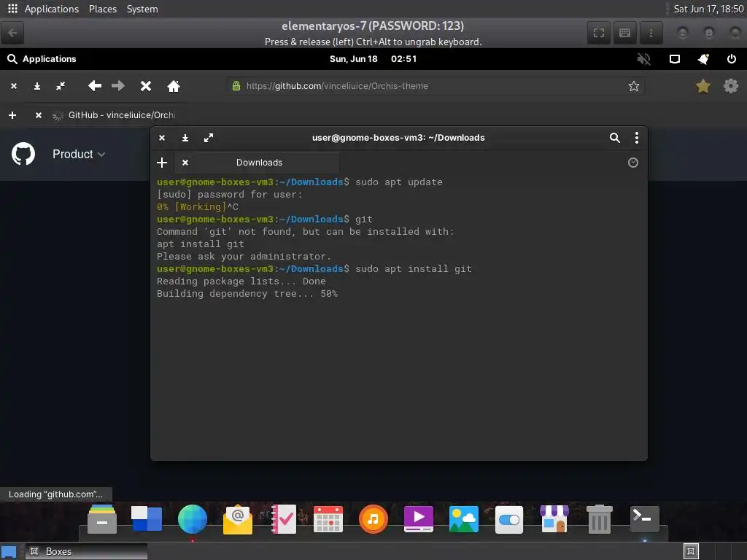Image resolution: width=747 pixels, height=560 pixels.
Task: Click the bottom-right workspace switcher icon
Action: coord(691,551)
